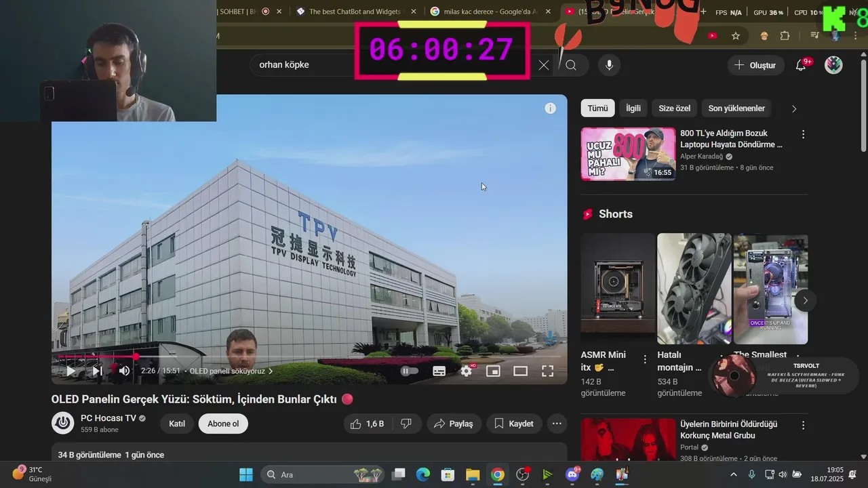Select the Son yüklenenler filter chip
The image size is (868, 488).
[x=736, y=108]
